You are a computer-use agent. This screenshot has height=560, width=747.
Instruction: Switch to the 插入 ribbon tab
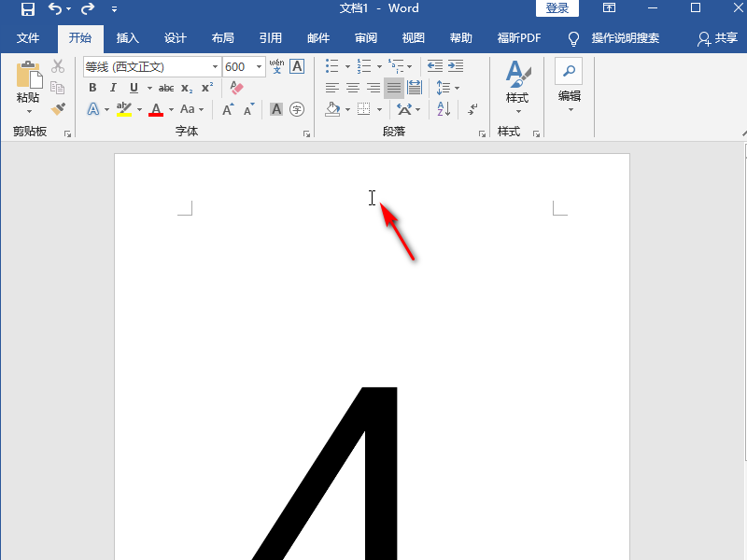point(128,38)
